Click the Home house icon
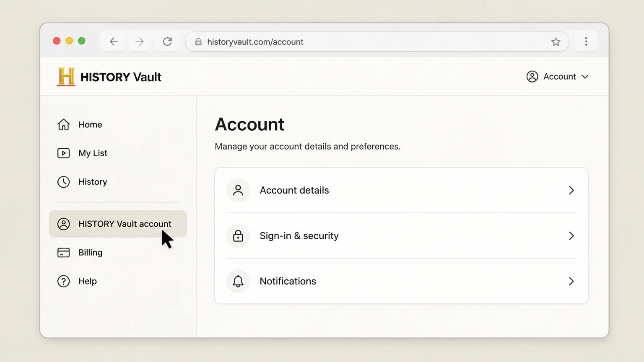 (64, 124)
